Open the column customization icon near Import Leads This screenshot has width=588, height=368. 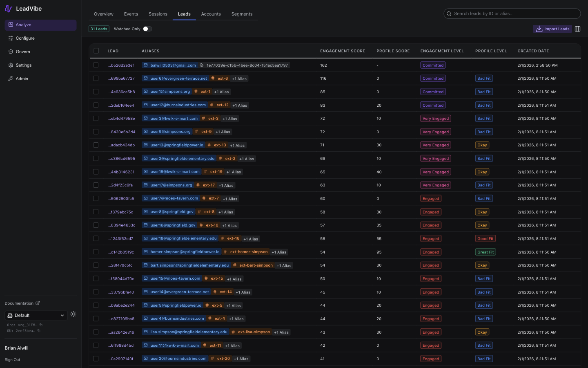pyautogui.click(x=577, y=29)
